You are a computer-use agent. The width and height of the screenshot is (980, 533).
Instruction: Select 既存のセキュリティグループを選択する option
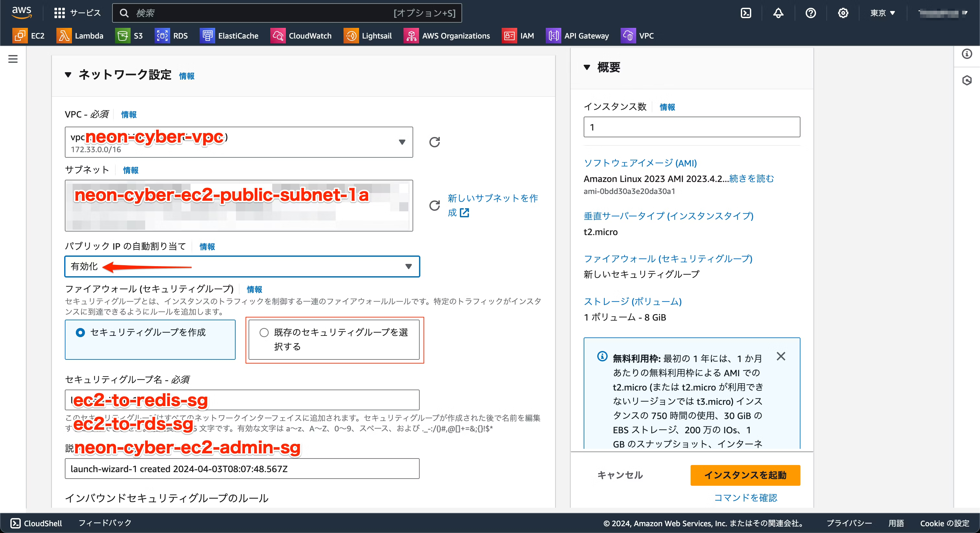264,333
